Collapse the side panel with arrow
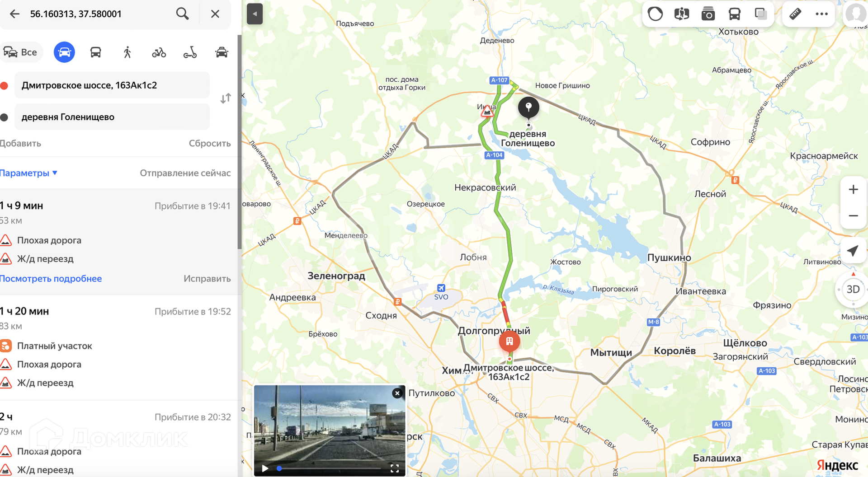868x477 pixels. point(255,14)
